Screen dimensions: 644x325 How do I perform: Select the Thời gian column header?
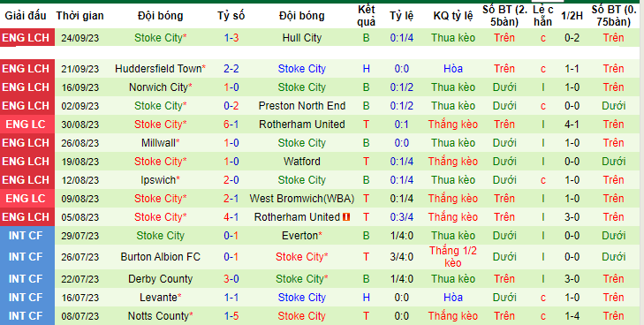tap(80, 16)
